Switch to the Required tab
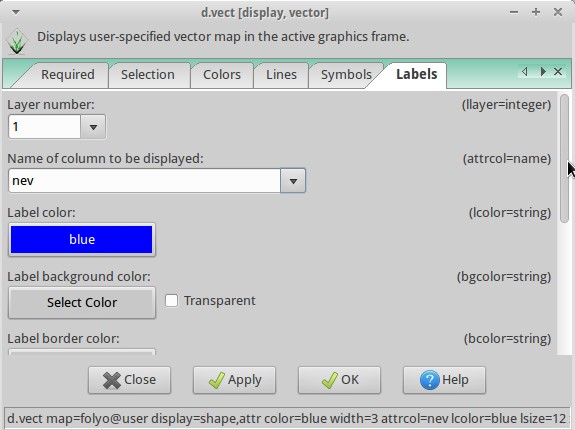 (68, 75)
